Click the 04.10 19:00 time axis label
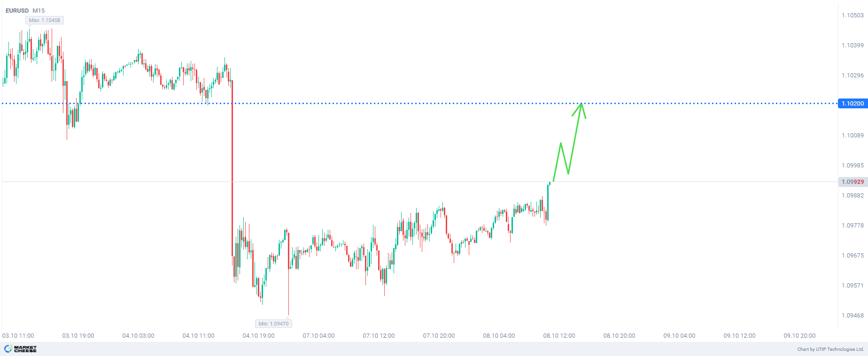 tap(258, 335)
